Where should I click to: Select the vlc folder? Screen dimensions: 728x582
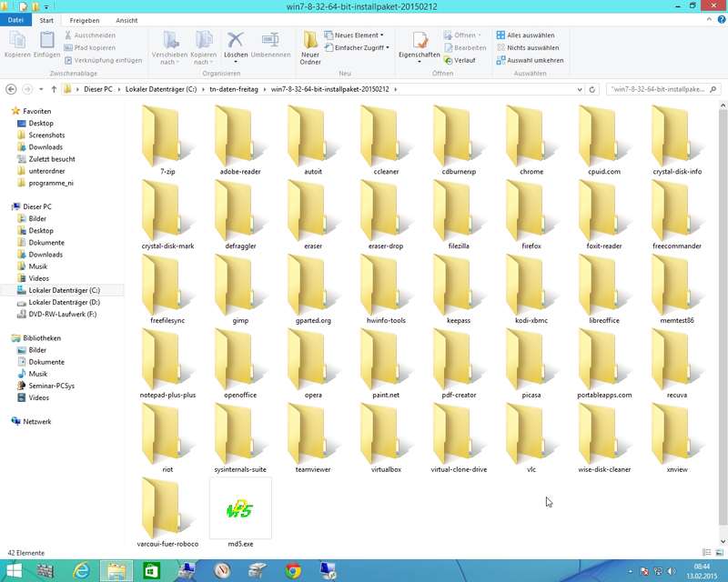(531, 438)
